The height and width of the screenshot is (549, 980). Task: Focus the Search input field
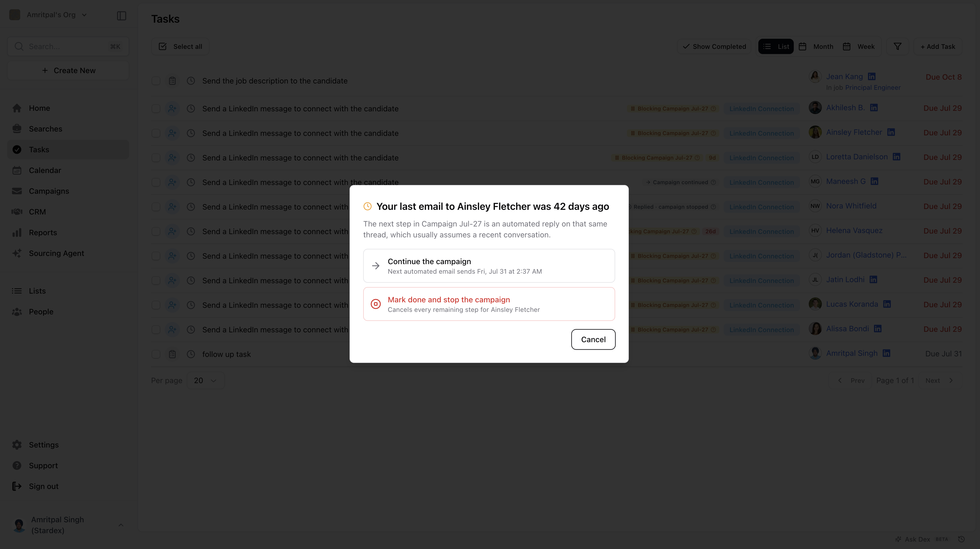tap(68, 46)
